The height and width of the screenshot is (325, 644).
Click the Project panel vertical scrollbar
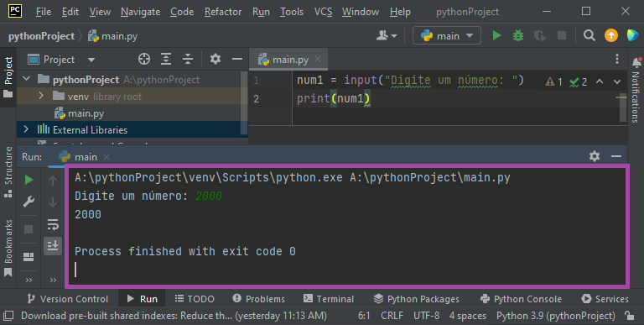click(x=244, y=103)
